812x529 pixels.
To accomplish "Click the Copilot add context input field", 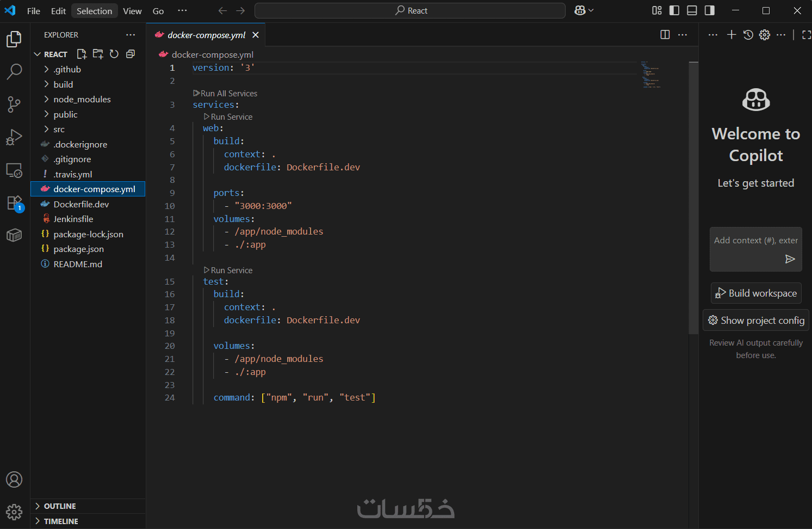I will (x=755, y=241).
